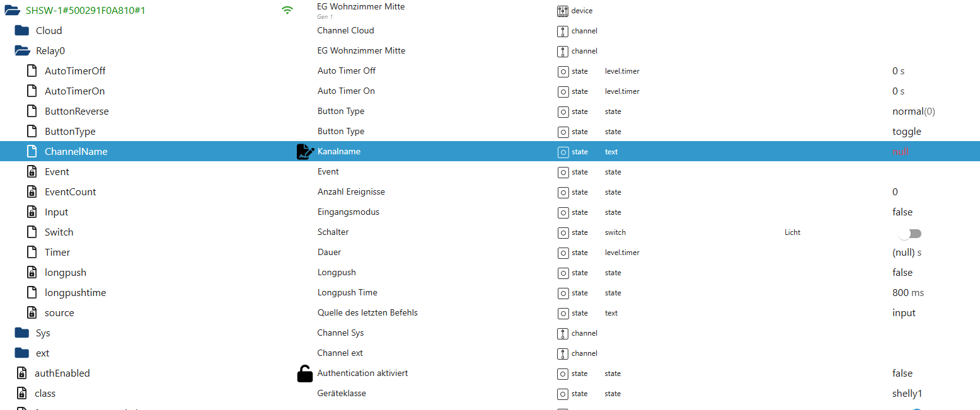Viewport: 980px width, 410px height.
Task: Click the switch role text in Schalter row
Action: point(615,232)
